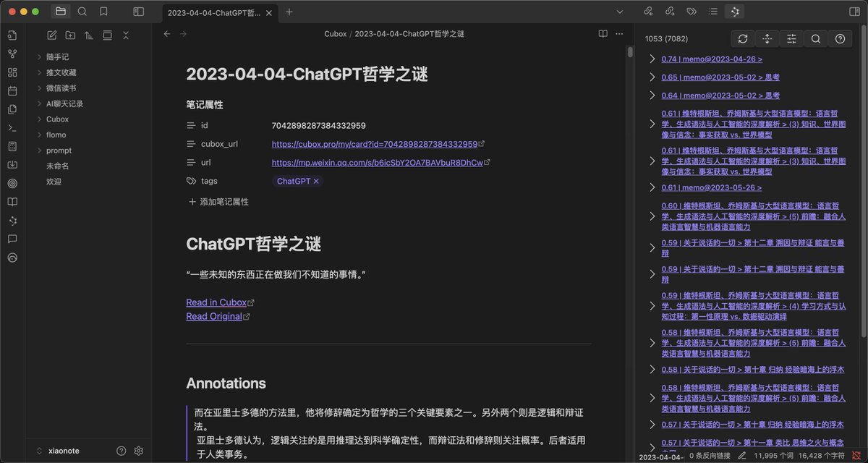Click the bottom rainbow-arc ribbon icon
Image resolution: width=868 pixels, height=463 pixels.
tap(12, 258)
